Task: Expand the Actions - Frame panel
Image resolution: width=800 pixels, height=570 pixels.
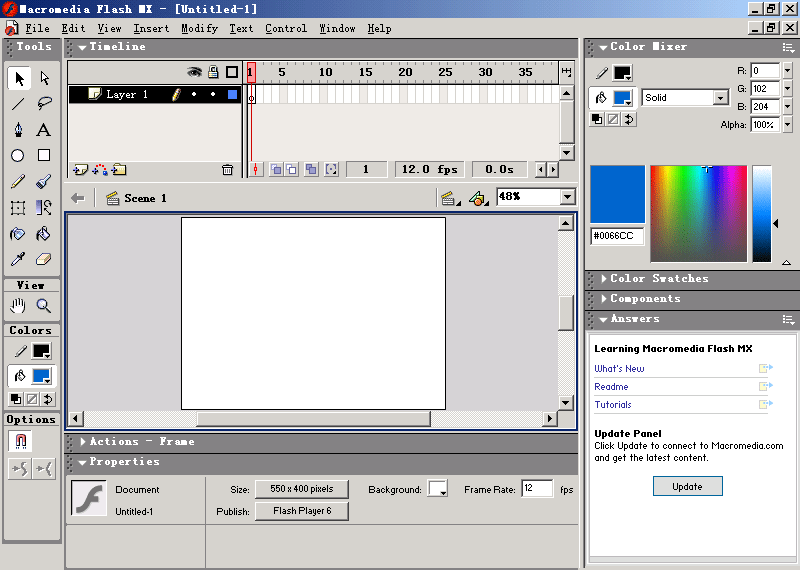Action: tap(83, 441)
